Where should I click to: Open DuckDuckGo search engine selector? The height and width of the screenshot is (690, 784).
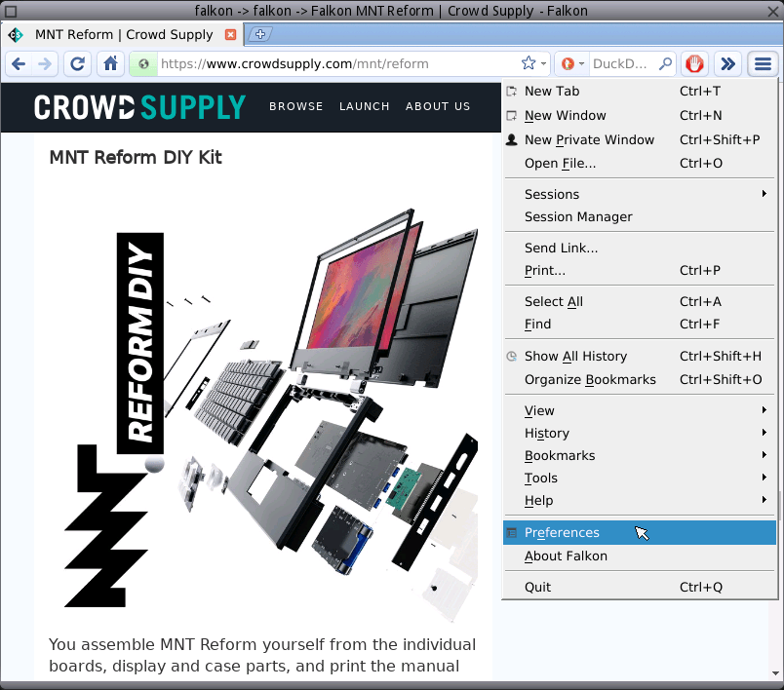pos(572,64)
